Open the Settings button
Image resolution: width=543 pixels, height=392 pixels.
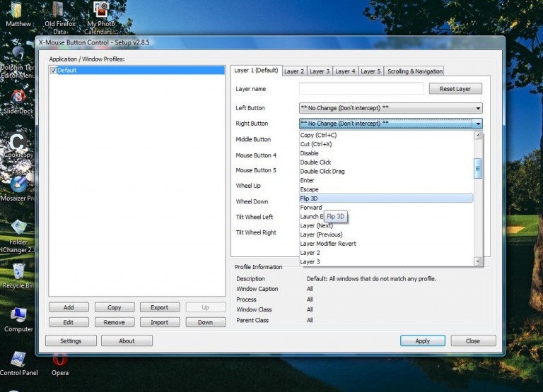[71, 341]
